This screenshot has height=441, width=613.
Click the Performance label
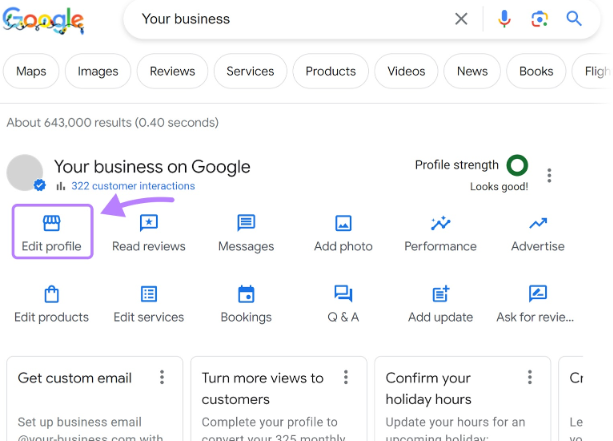[441, 246]
